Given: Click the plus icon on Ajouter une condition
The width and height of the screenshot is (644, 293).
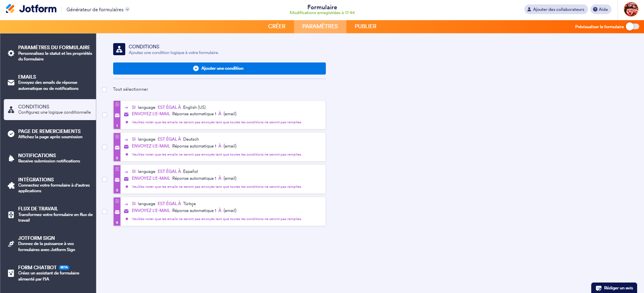Looking at the screenshot, I should (196, 69).
